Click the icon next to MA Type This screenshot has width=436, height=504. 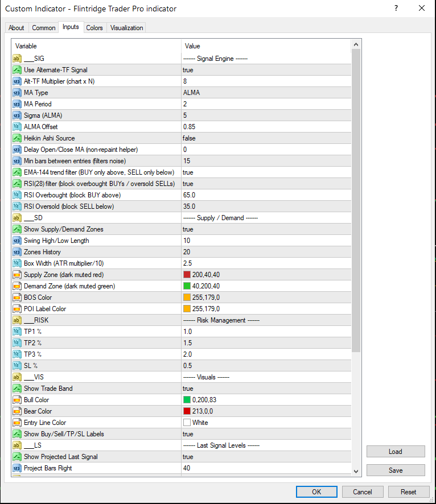[17, 93]
